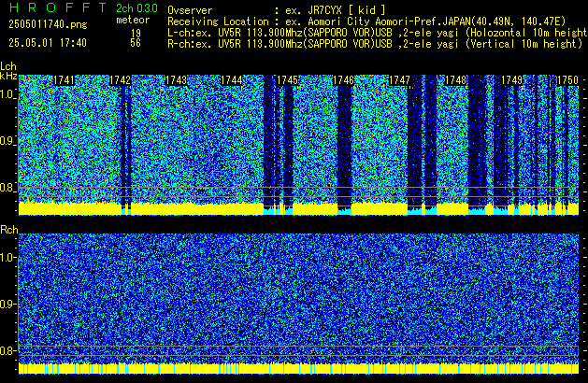Click the 1744 time marker
Screen dimensions: 588x383
(232, 80)
